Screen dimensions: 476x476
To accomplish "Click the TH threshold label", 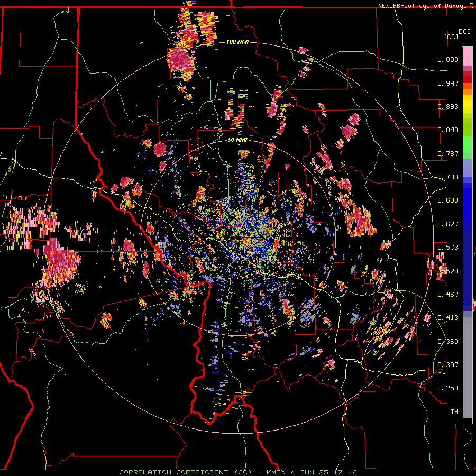I will (x=454, y=412).
